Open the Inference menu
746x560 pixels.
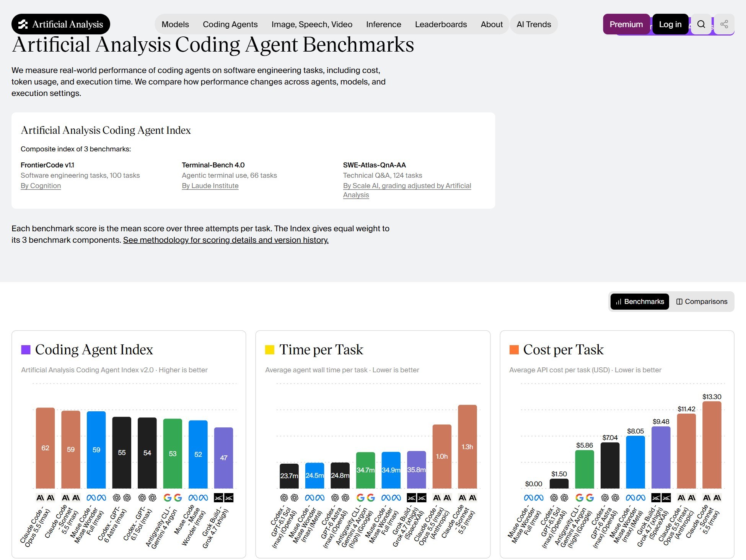[x=383, y=24]
